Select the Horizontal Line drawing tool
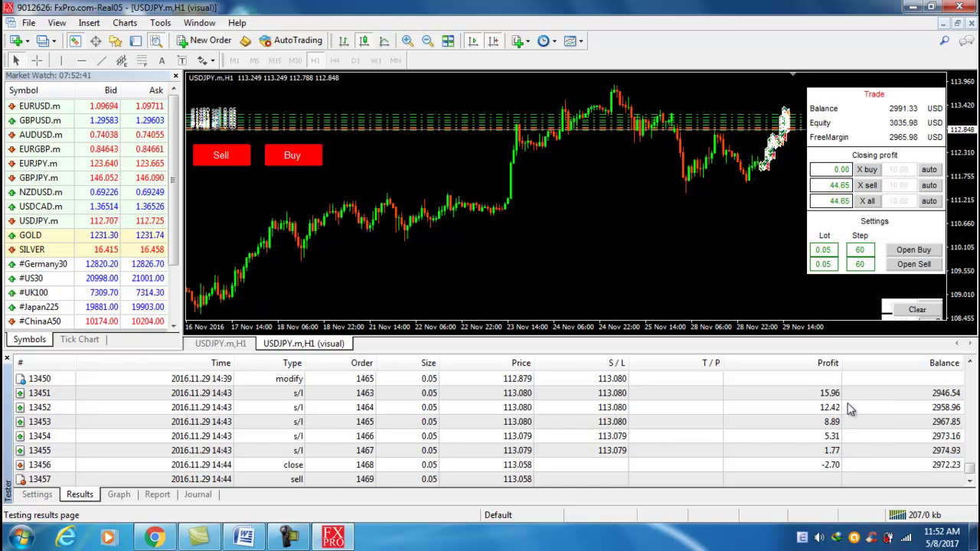Image resolution: width=980 pixels, height=551 pixels. (81, 60)
